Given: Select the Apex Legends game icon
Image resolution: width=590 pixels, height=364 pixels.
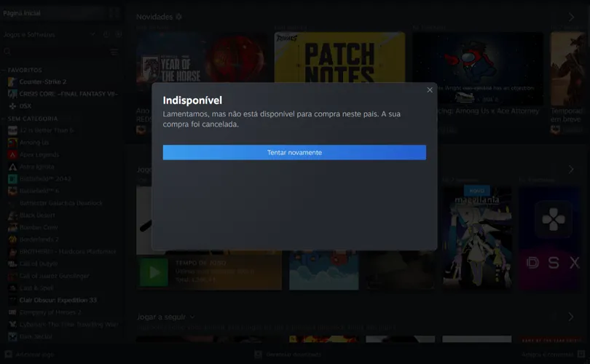Looking at the screenshot, I should coord(12,154).
